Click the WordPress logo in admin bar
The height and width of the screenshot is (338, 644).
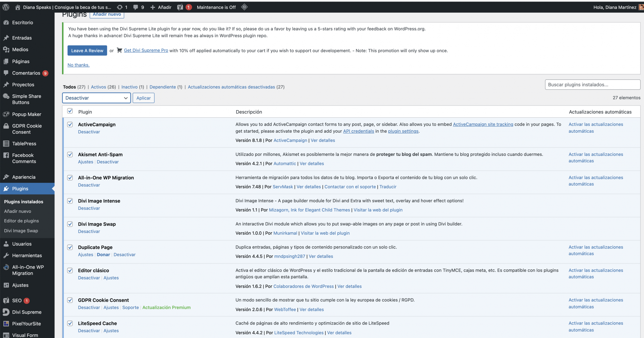6,7
